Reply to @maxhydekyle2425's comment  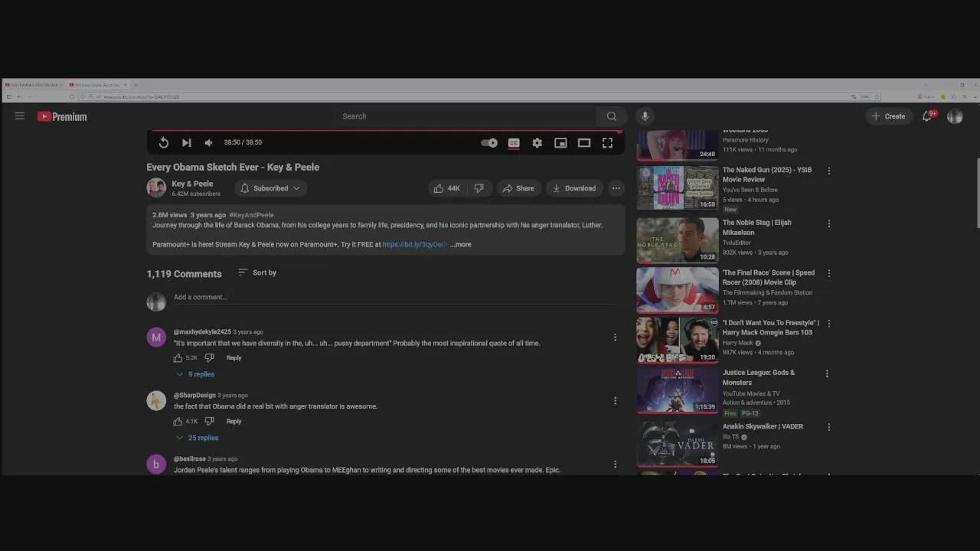pyautogui.click(x=234, y=358)
